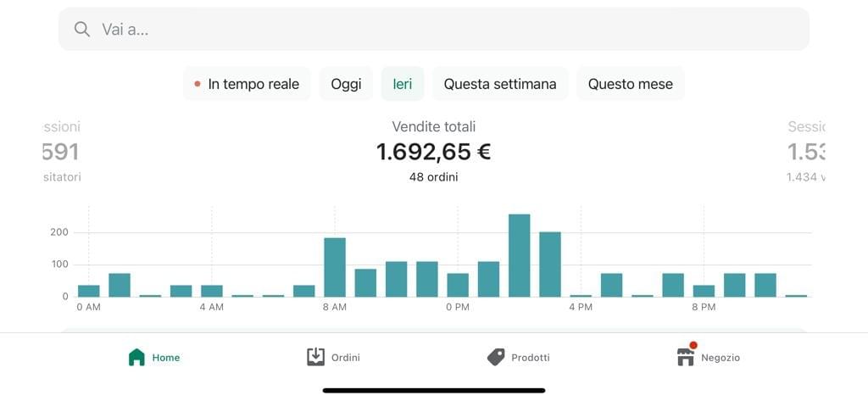Show Questo mese sales
This screenshot has width=868, height=401.
click(x=631, y=84)
